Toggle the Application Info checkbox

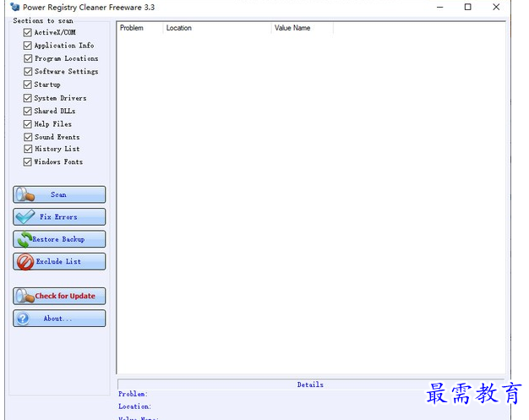[x=28, y=46]
